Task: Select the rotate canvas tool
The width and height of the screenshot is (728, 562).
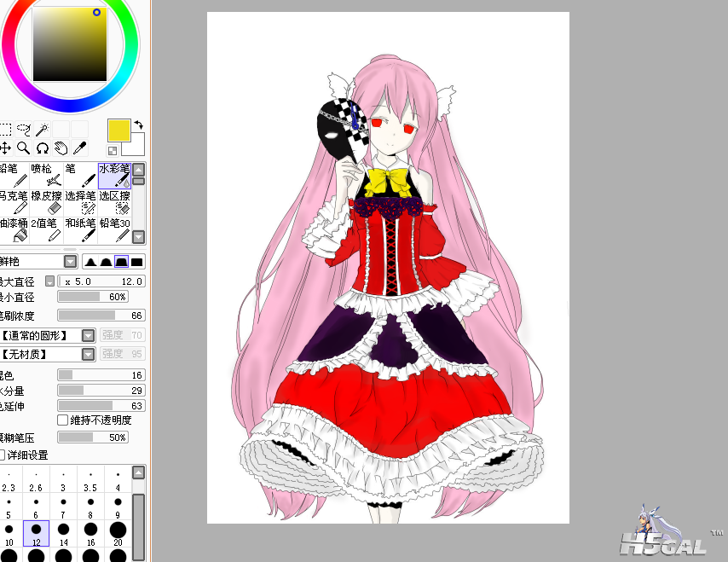Action: pyautogui.click(x=42, y=148)
